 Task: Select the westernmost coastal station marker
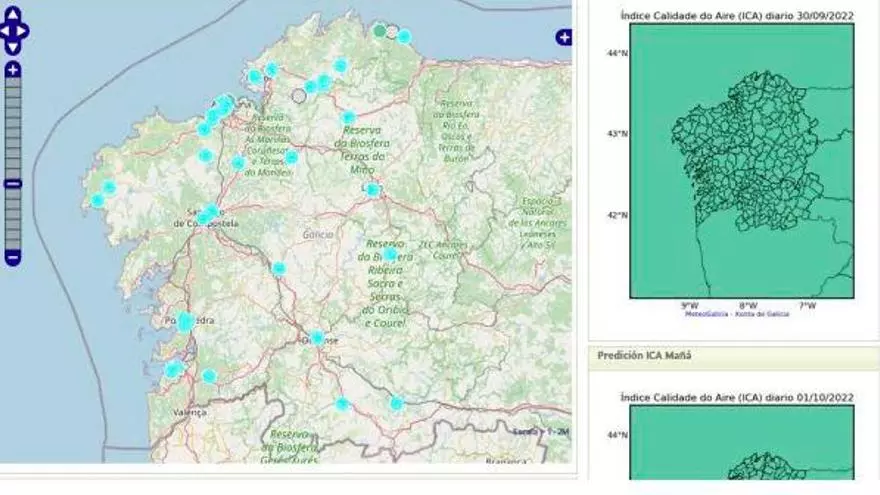(98, 201)
